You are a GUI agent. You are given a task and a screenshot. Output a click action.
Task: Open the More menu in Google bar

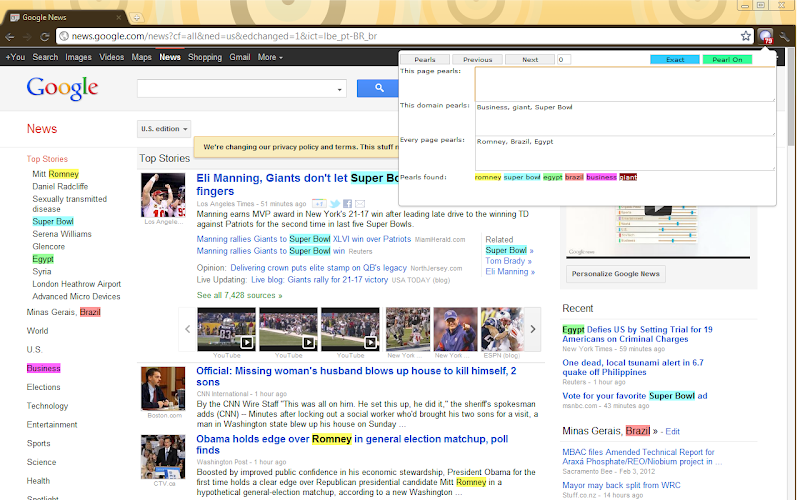pyautogui.click(x=270, y=57)
